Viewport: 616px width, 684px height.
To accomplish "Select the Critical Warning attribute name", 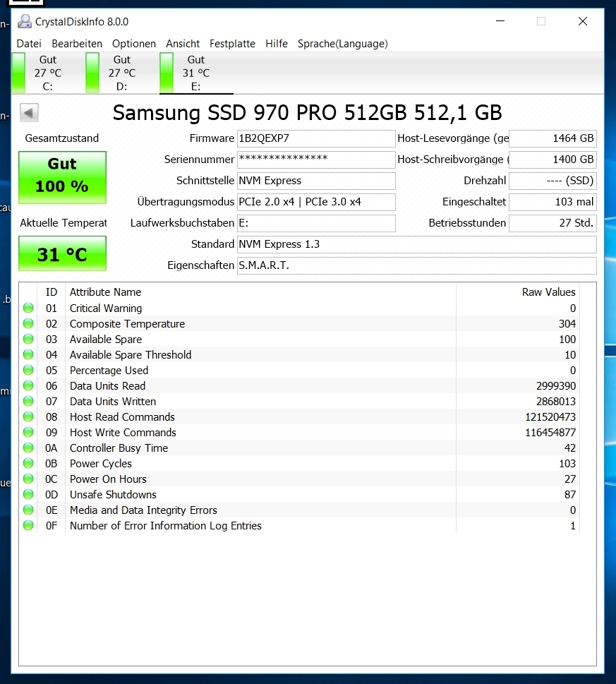I will point(106,308).
